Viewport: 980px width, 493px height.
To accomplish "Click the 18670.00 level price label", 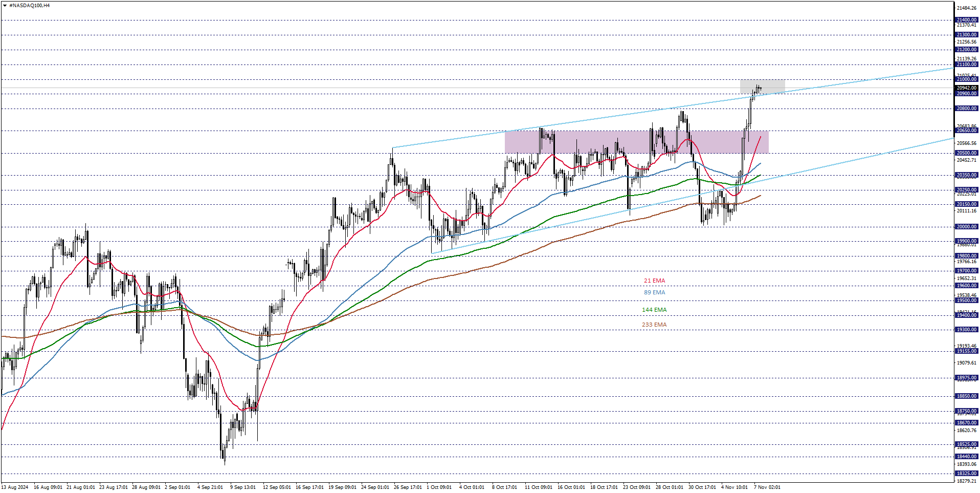I will click(967, 423).
